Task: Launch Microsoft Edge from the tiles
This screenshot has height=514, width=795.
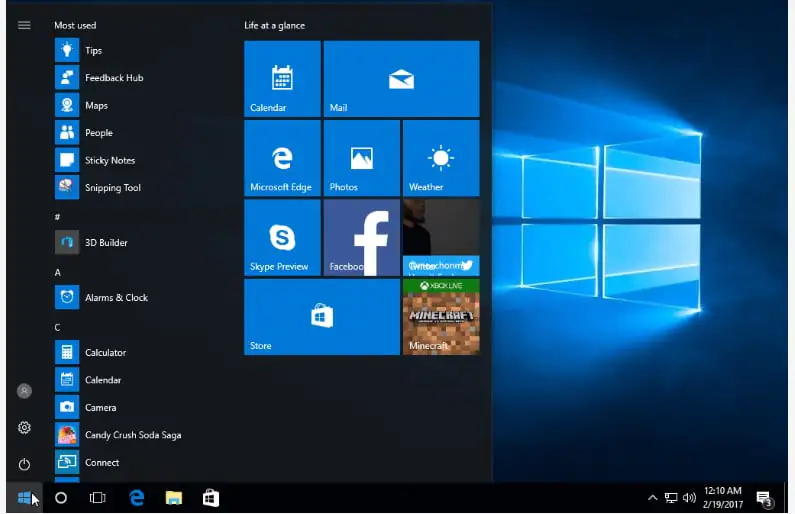Action: (x=282, y=158)
